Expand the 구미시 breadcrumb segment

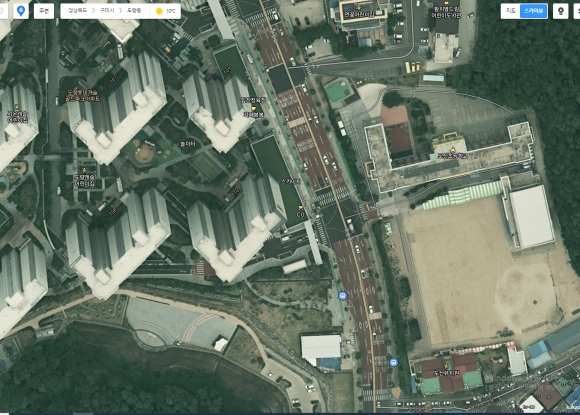coord(107,11)
